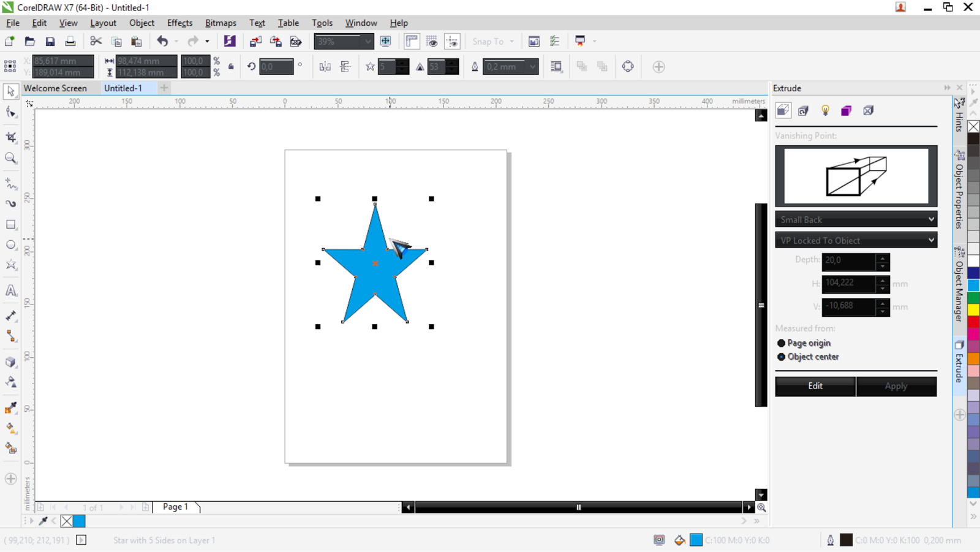
Task: Open the zoom level dropdown
Action: (366, 41)
